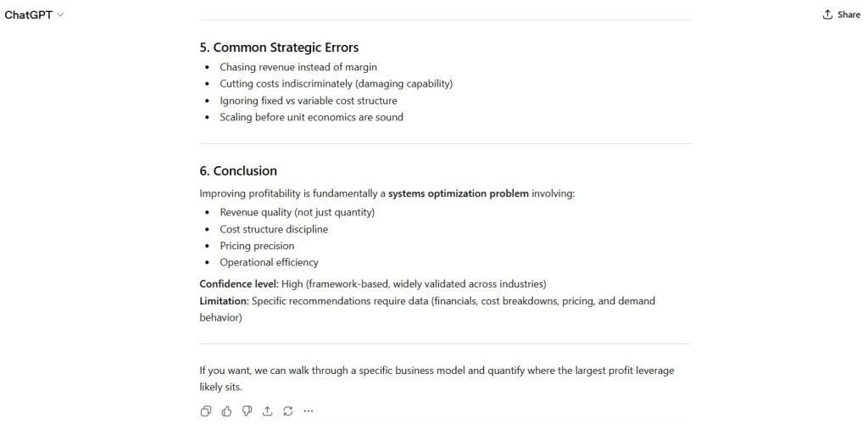
Task: Click the 'Ignoring fixed vs variable cost structure' bullet
Action: pos(309,100)
